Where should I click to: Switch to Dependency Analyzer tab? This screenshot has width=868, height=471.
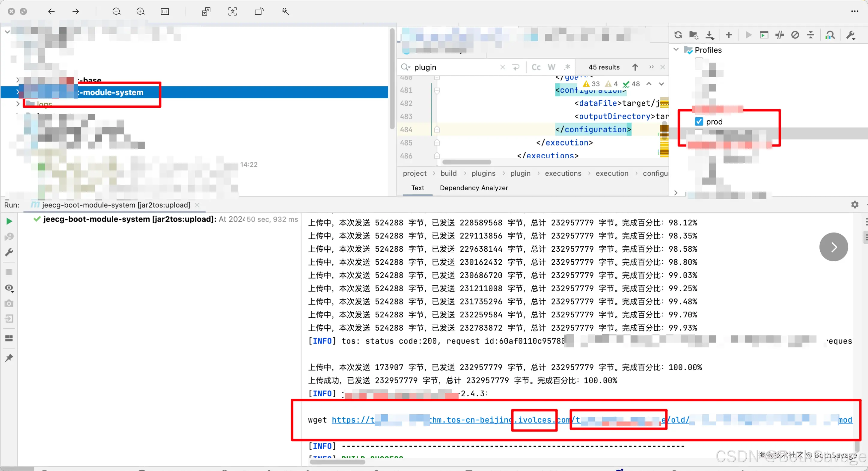[474, 188]
